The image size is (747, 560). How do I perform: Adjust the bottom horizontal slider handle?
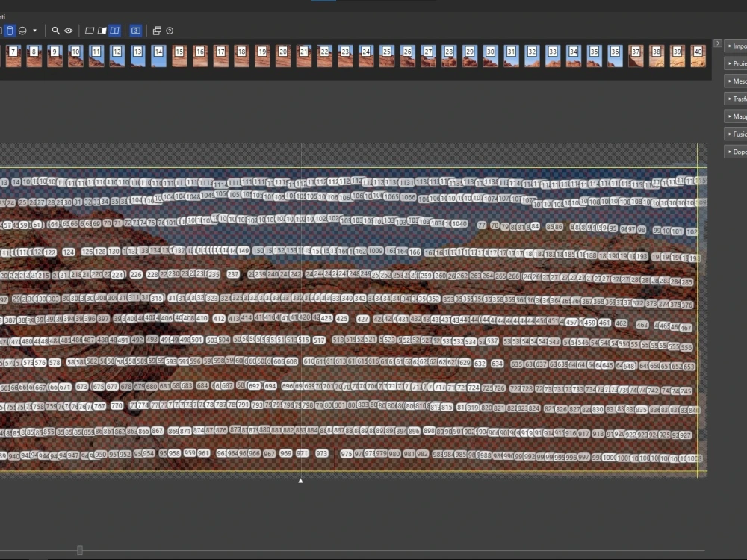tap(80, 550)
